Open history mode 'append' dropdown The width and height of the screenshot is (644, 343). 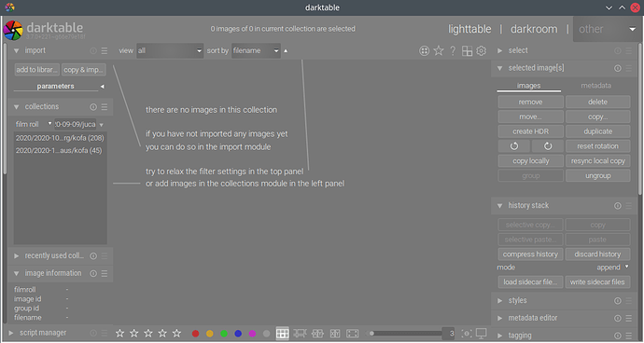612,268
